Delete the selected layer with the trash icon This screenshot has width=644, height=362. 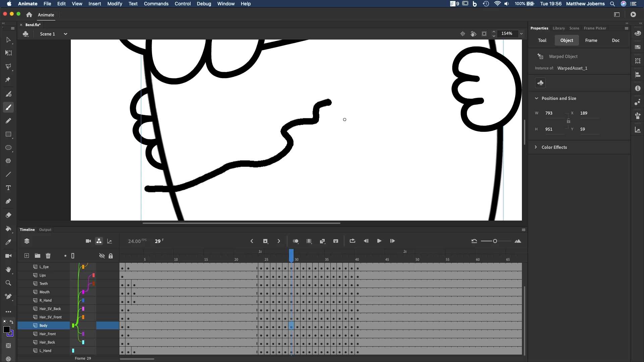point(48,256)
